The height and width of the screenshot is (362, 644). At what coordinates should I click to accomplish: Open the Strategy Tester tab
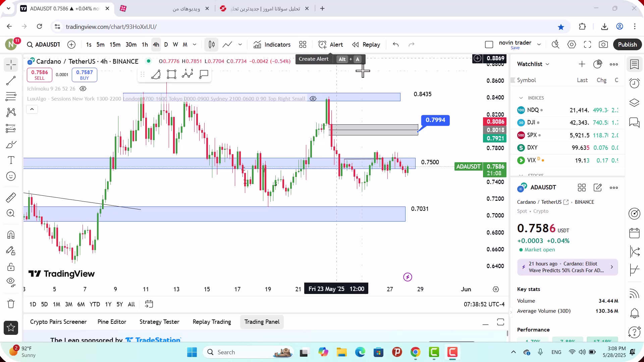pos(159,322)
